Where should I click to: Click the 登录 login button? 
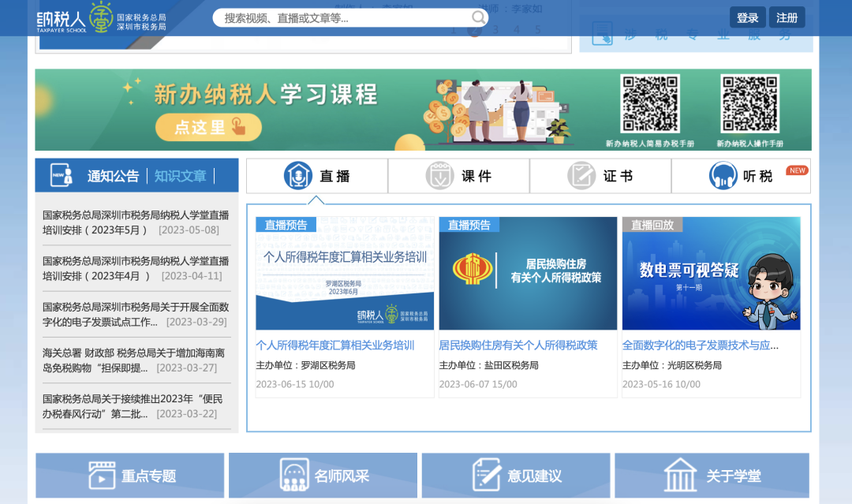747,18
